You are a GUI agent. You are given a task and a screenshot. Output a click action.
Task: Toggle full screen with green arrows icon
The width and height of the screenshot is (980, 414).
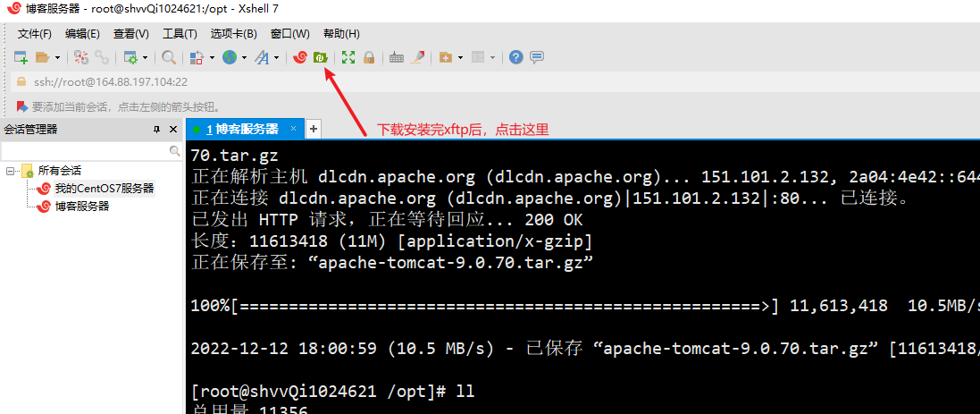point(348,57)
